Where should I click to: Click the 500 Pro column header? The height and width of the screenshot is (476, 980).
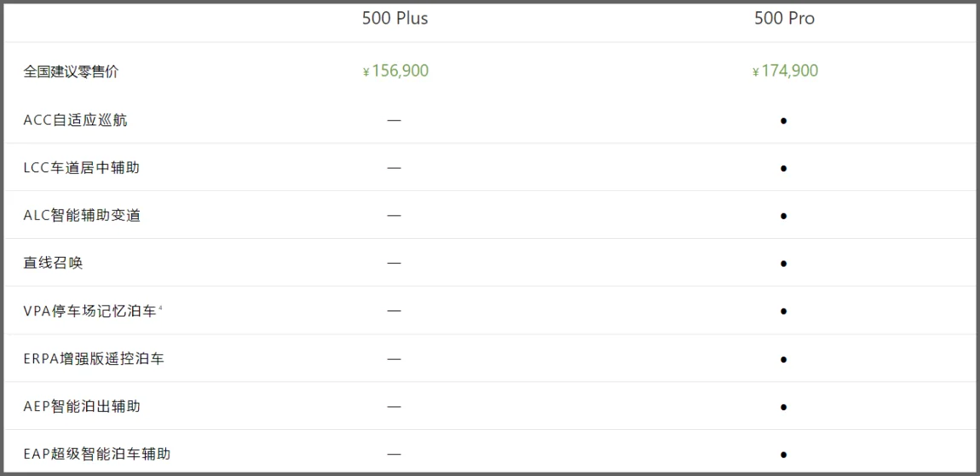point(784,19)
